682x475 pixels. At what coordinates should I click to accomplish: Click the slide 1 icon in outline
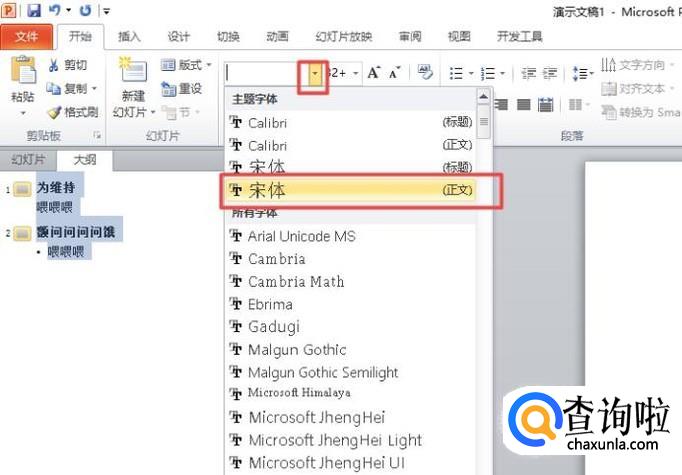coord(22,189)
